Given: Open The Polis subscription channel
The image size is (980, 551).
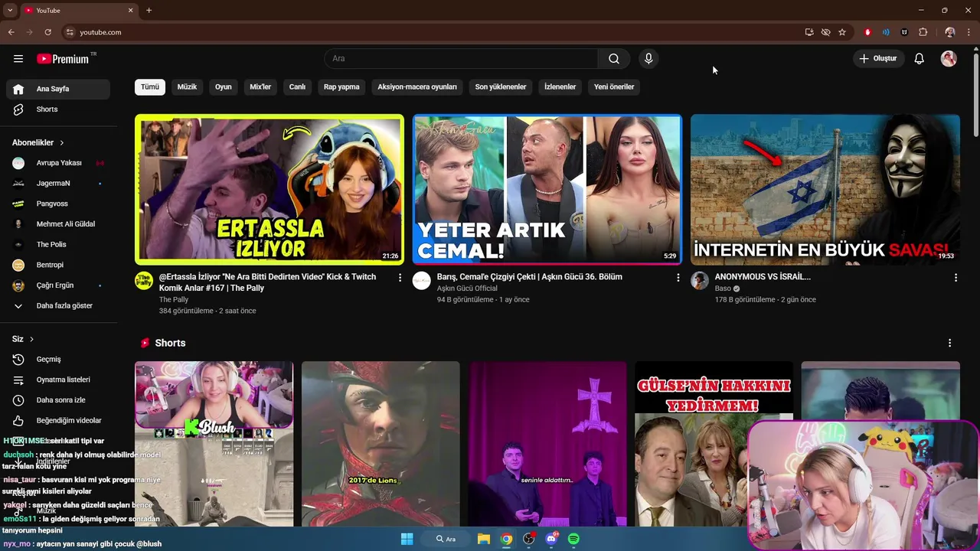Looking at the screenshot, I should [x=58, y=245].
